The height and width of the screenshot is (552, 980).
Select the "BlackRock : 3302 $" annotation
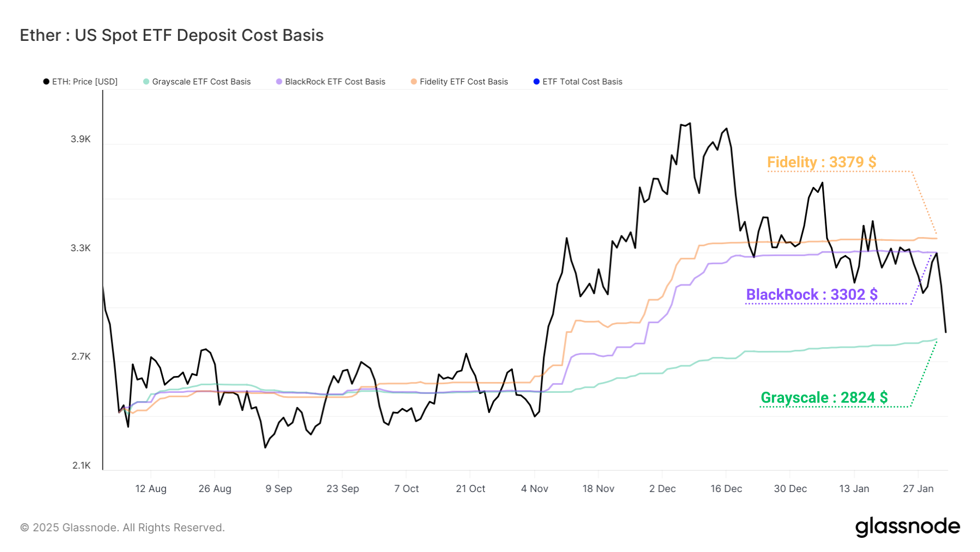click(x=811, y=295)
